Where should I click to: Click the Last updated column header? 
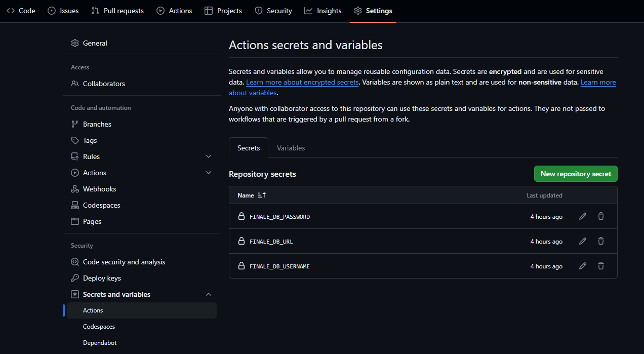544,195
